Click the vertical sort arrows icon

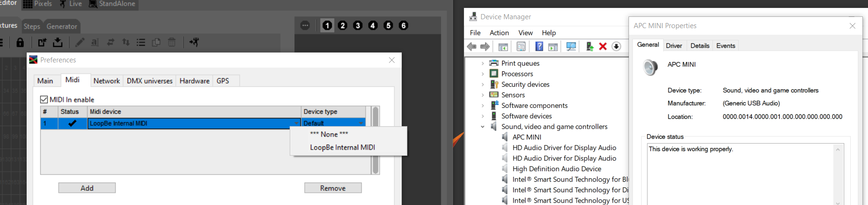pyautogui.click(x=126, y=43)
